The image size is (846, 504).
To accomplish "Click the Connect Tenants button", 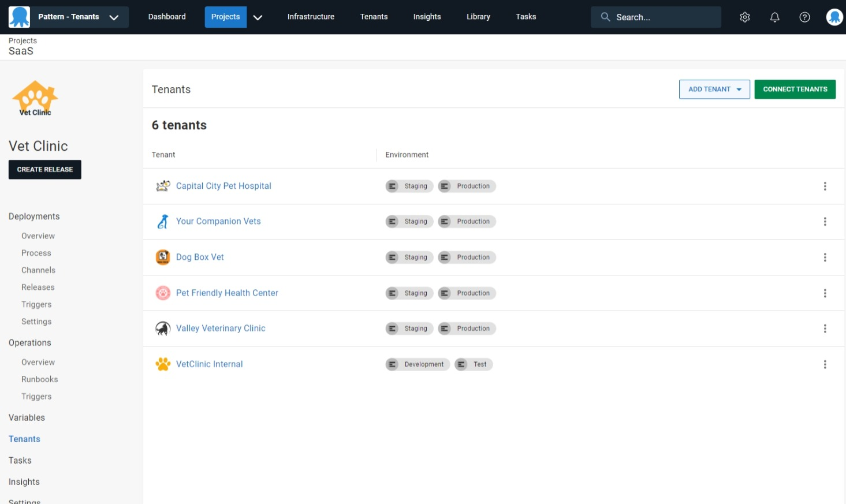I will [x=795, y=89].
